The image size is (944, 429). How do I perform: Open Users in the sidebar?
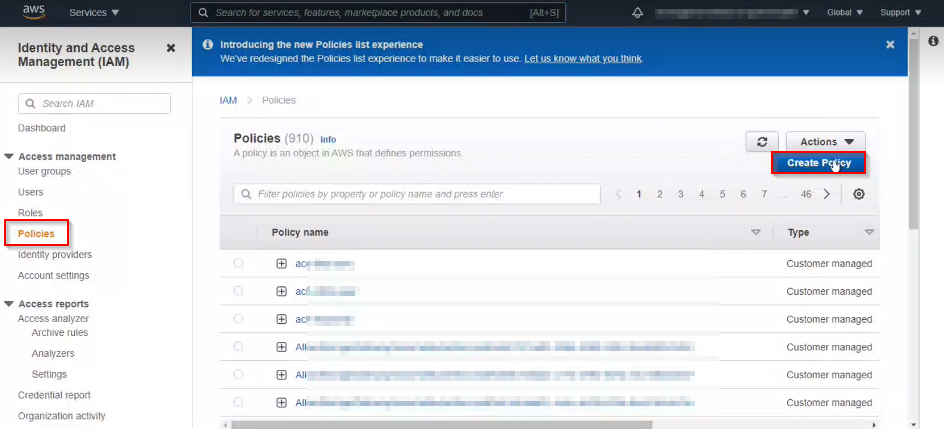(x=30, y=193)
